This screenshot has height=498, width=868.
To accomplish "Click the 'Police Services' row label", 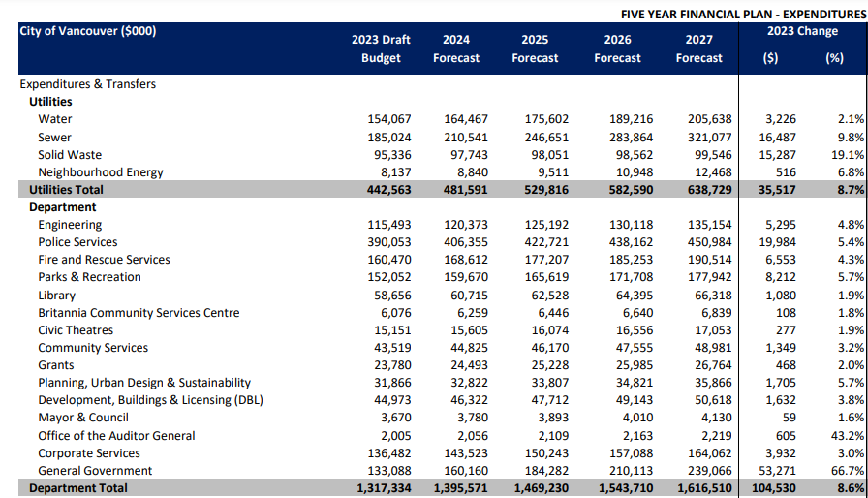I will click(77, 242).
